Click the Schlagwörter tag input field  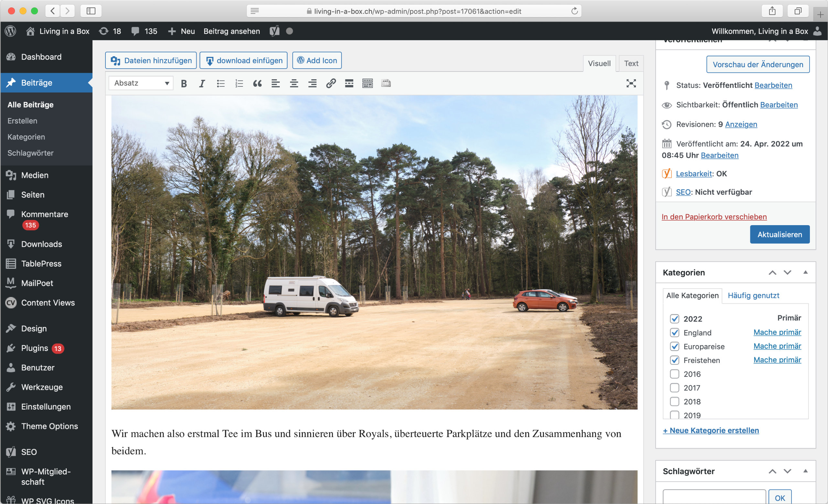click(x=714, y=497)
